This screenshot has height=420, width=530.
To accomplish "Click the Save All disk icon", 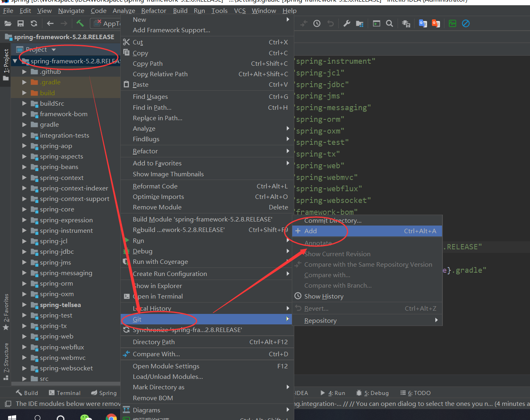I will point(21,23).
